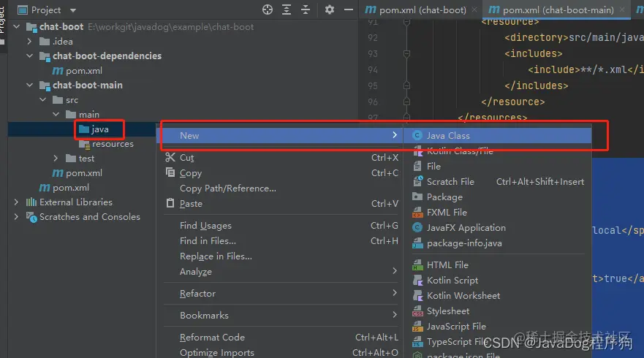Create a new Java Class
The image size is (644, 358).
[x=498, y=135]
